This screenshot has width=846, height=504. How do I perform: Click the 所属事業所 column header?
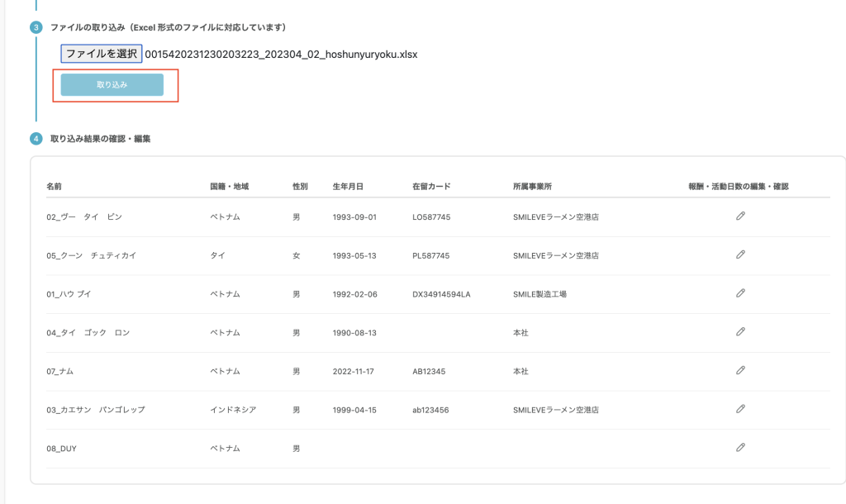[x=532, y=186]
